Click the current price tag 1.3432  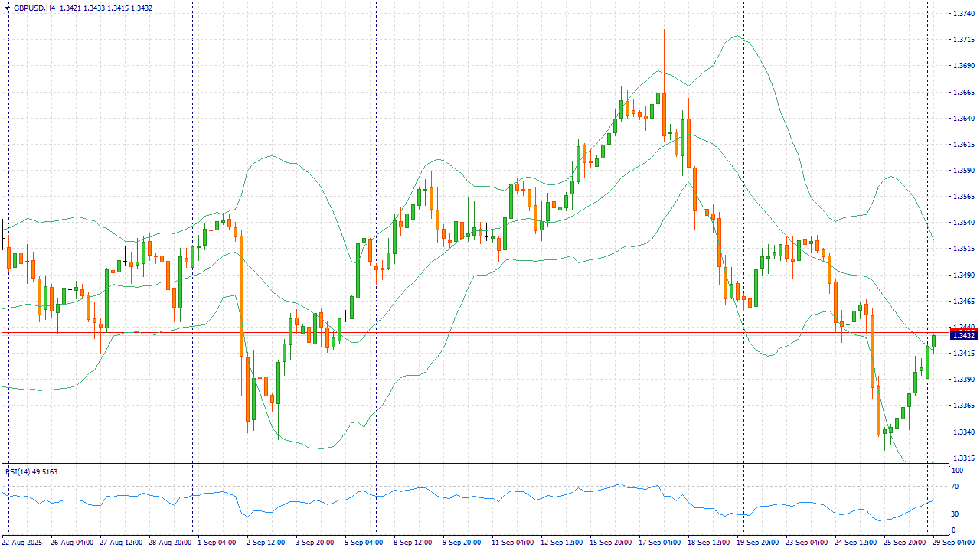tap(962, 335)
